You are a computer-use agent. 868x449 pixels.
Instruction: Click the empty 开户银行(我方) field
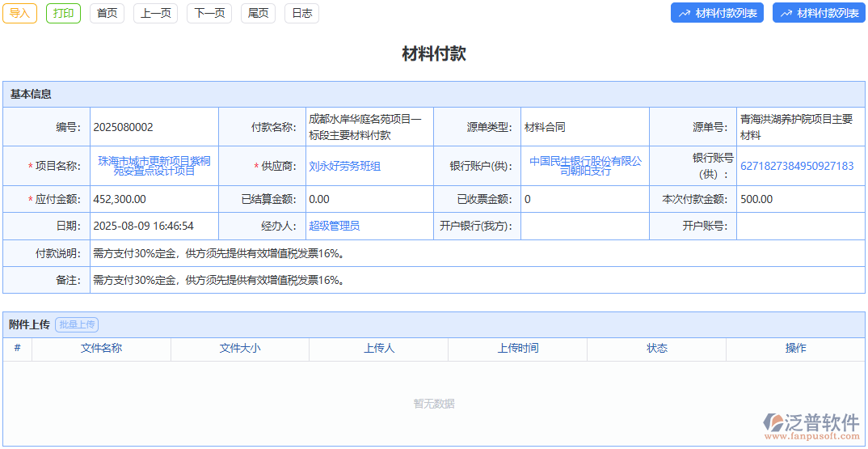pyautogui.click(x=585, y=226)
